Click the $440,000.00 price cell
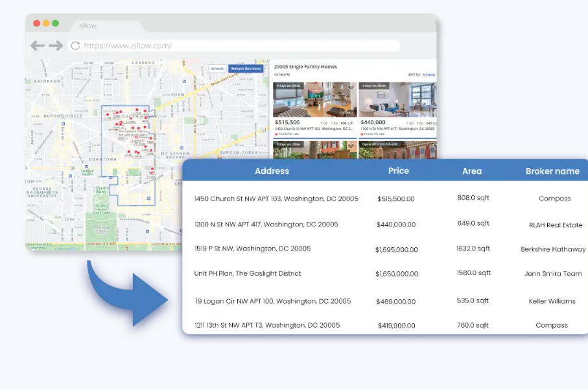 point(396,225)
